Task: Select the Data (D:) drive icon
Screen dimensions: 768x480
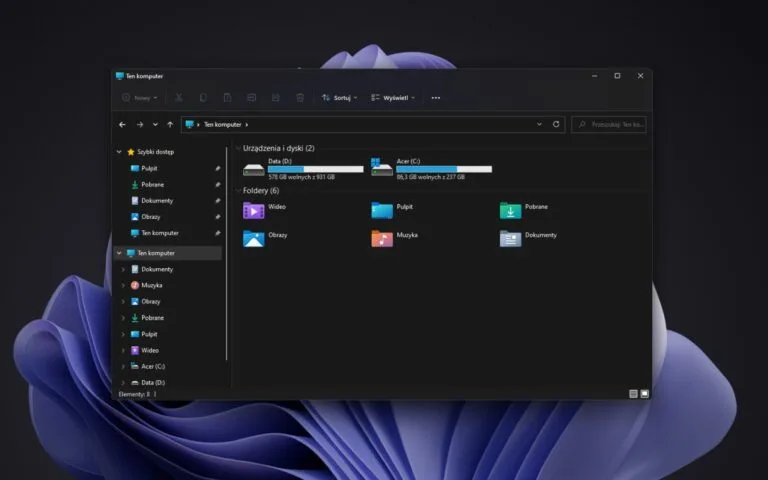Action: [x=254, y=170]
